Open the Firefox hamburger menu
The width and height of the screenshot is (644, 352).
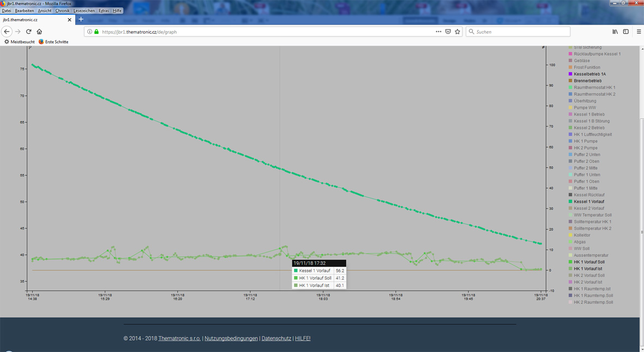pyautogui.click(x=639, y=32)
